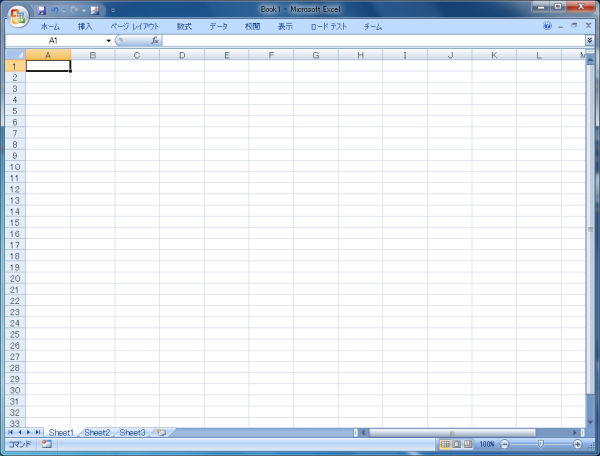Viewport: 600px width, 456px height.
Task: Click the vertical scrollbar thumb
Action: [x=590, y=229]
